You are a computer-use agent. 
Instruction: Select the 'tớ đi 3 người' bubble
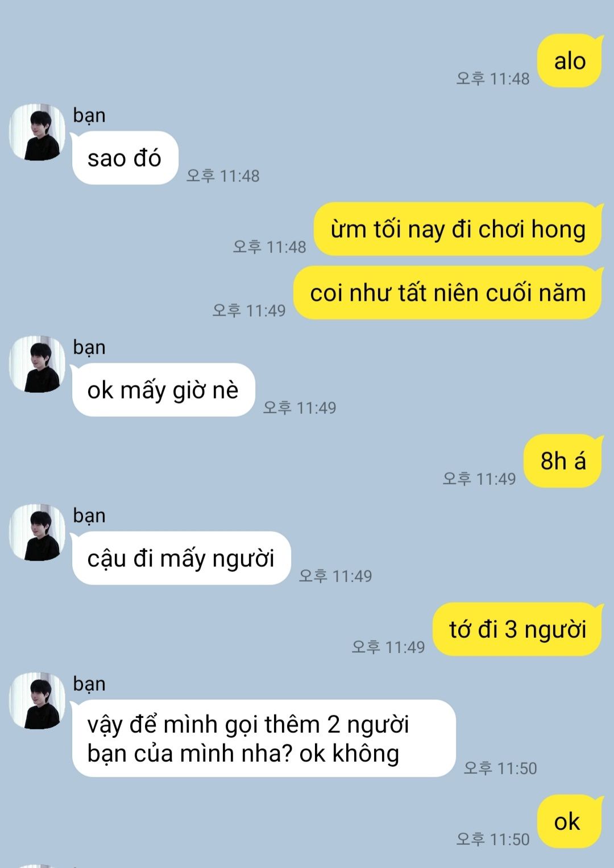coord(517,629)
